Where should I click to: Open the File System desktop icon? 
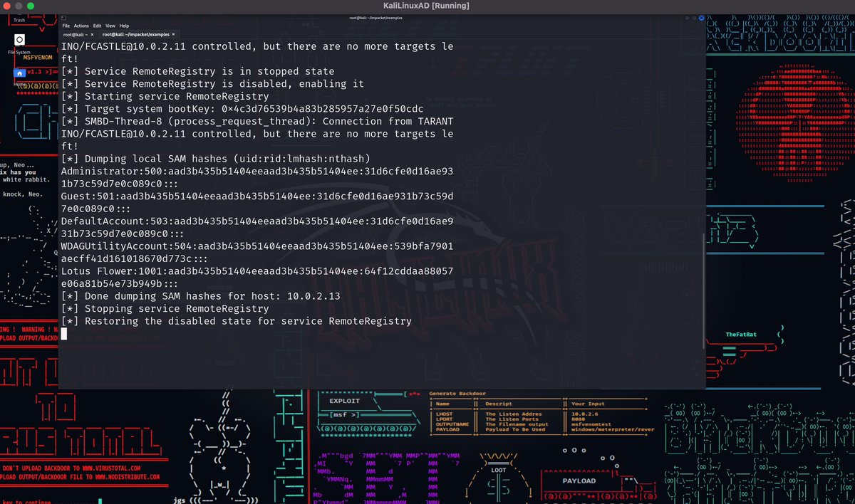(x=19, y=43)
